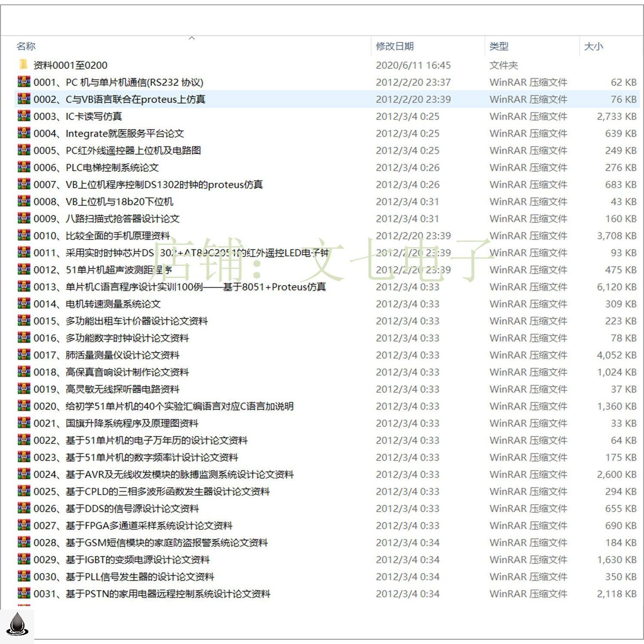Sort files by the 类型 column header
The width and height of the screenshot is (644, 644).
coord(499,46)
